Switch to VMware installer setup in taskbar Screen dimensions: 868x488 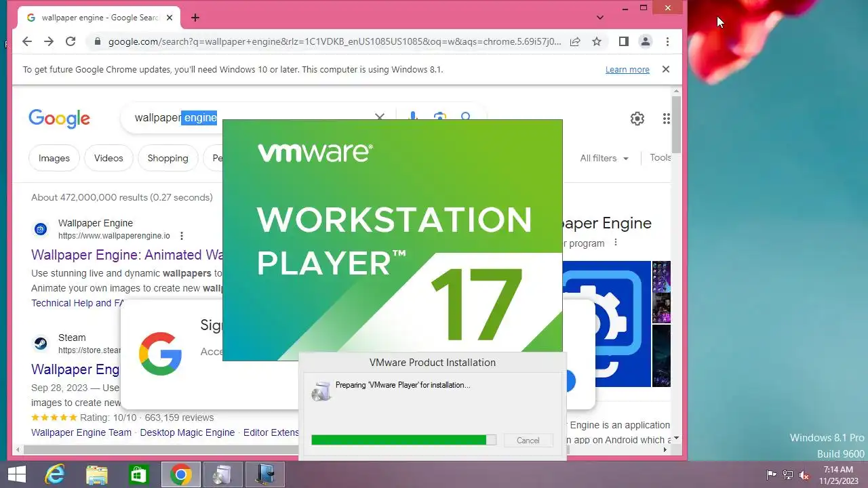(x=222, y=475)
